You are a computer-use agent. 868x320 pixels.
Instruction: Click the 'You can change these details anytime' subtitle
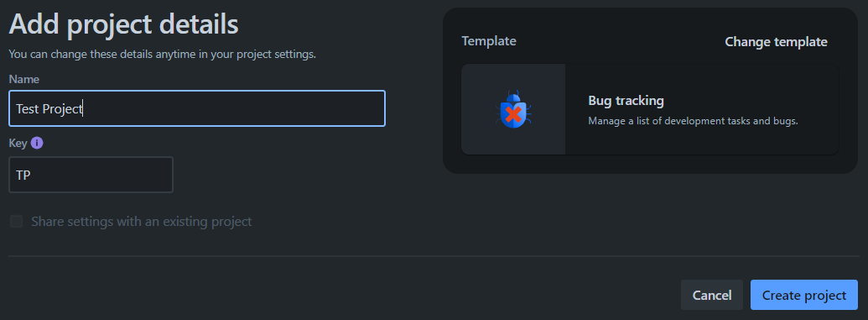[x=162, y=55]
